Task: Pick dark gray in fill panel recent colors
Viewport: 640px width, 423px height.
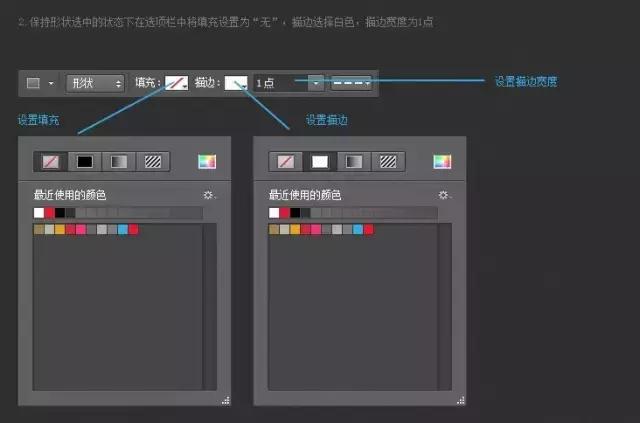Action: coord(71,213)
